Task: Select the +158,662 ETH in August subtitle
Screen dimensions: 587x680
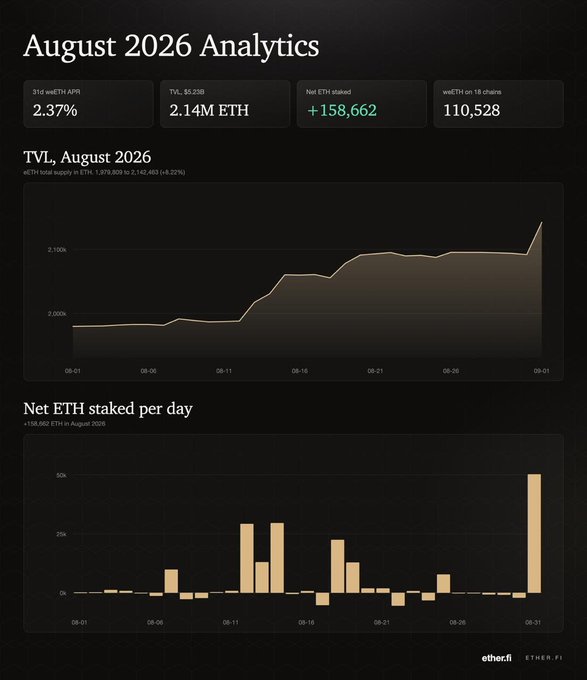Action: coord(64,424)
